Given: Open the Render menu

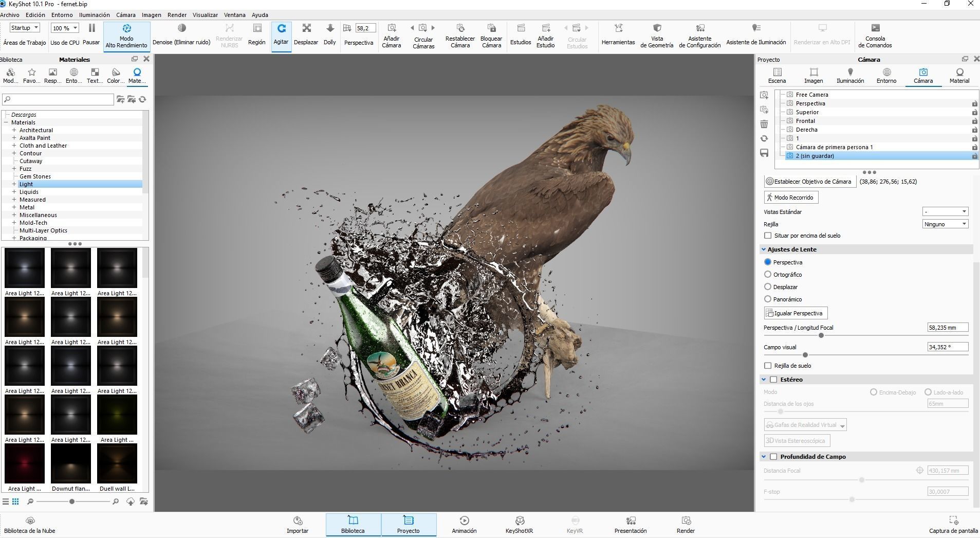Looking at the screenshot, I should (177, 15).
